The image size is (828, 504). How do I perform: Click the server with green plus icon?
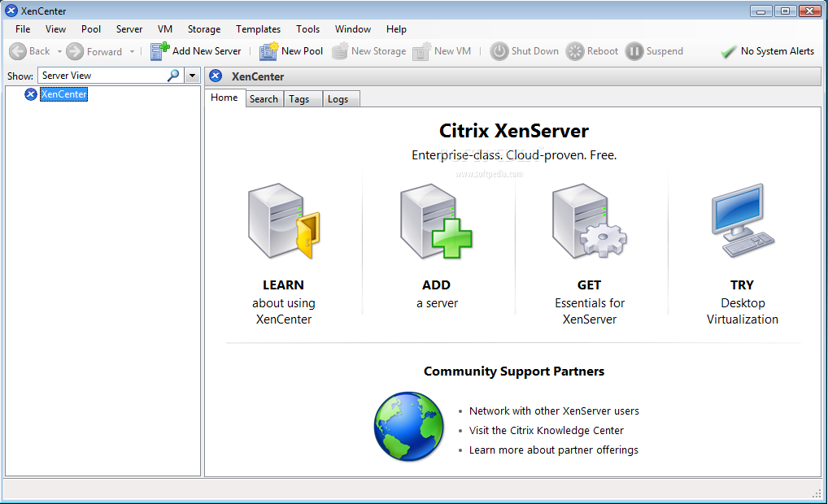[x=436, y=222]
